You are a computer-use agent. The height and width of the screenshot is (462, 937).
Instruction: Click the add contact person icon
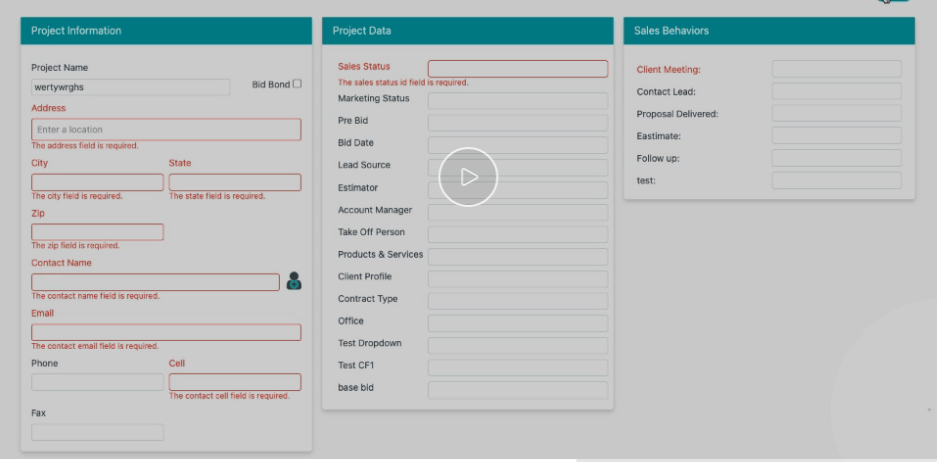pos(294,281)
